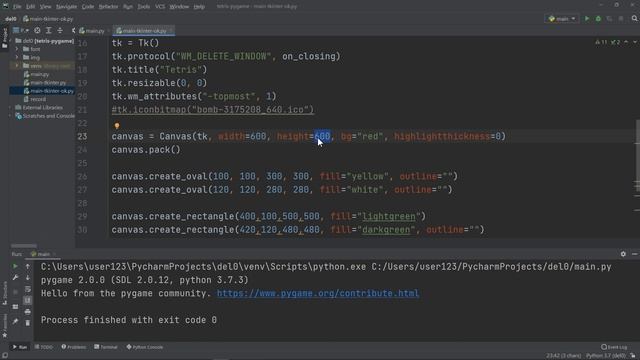Click the stop button in top toolbar
The width and height of the screenshot is (640, 360).
[x=621, y=19]
